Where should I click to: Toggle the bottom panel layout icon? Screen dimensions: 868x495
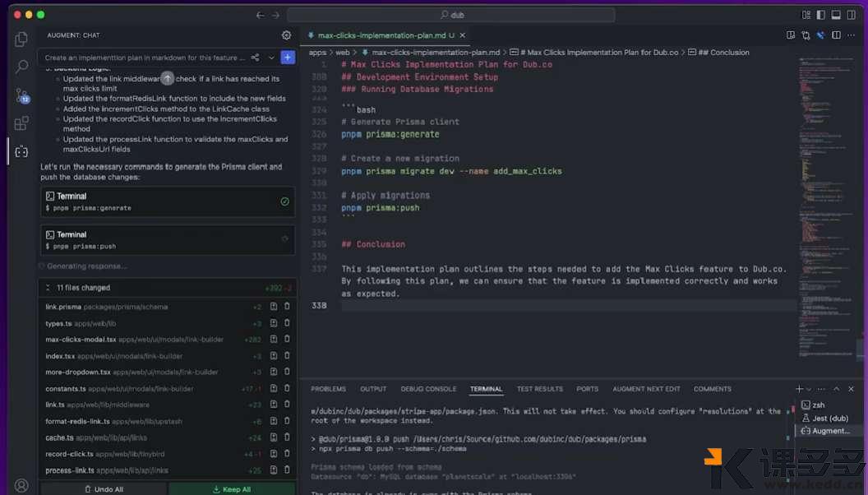coord(836,15)
